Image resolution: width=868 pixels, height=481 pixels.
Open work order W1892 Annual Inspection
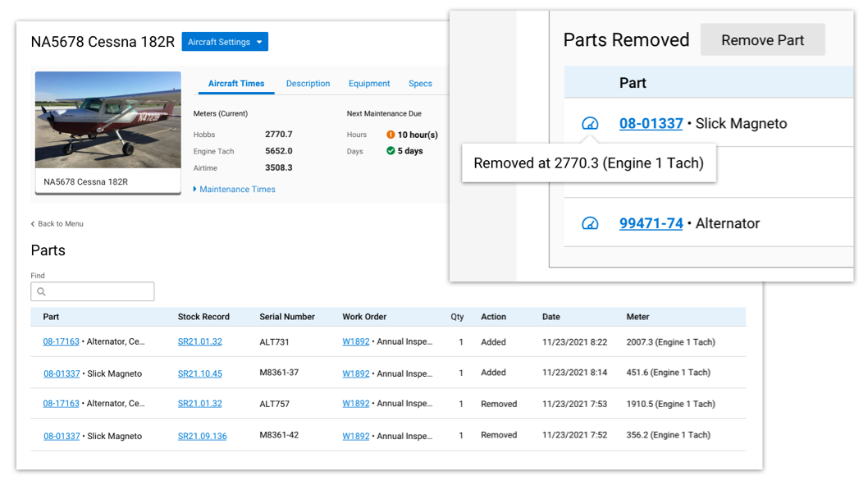(x=355, y=342)
